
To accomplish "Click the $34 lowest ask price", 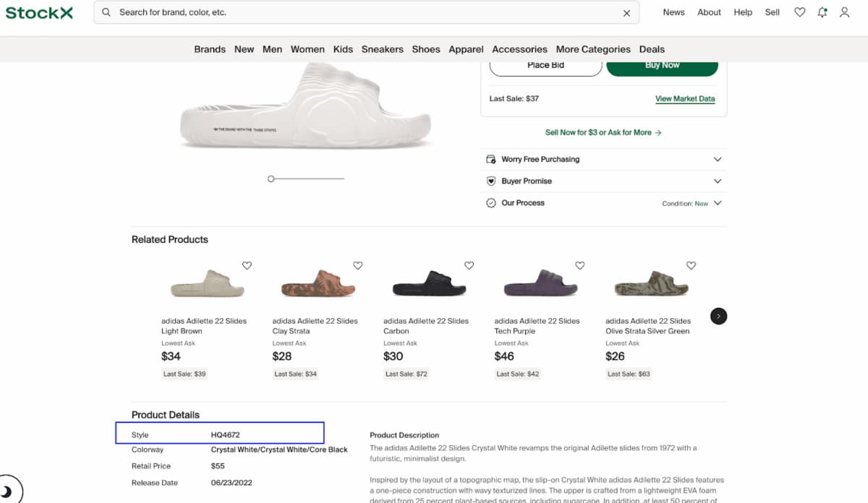I will pyautogui.click(x=171, y=356).
